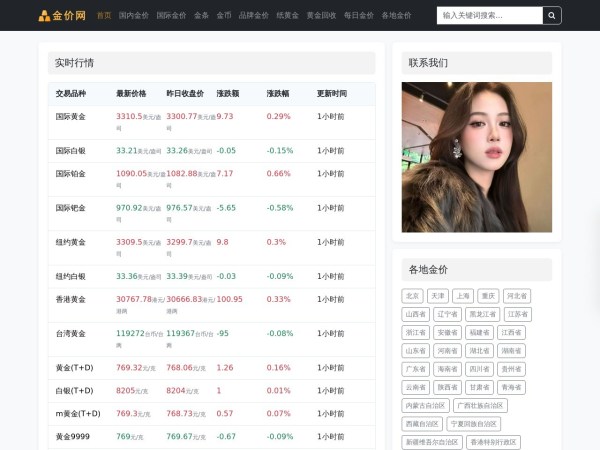Select the 香港特别行政区 tag
This screenshot has width=600, height=450.
(x=493, y=442)
